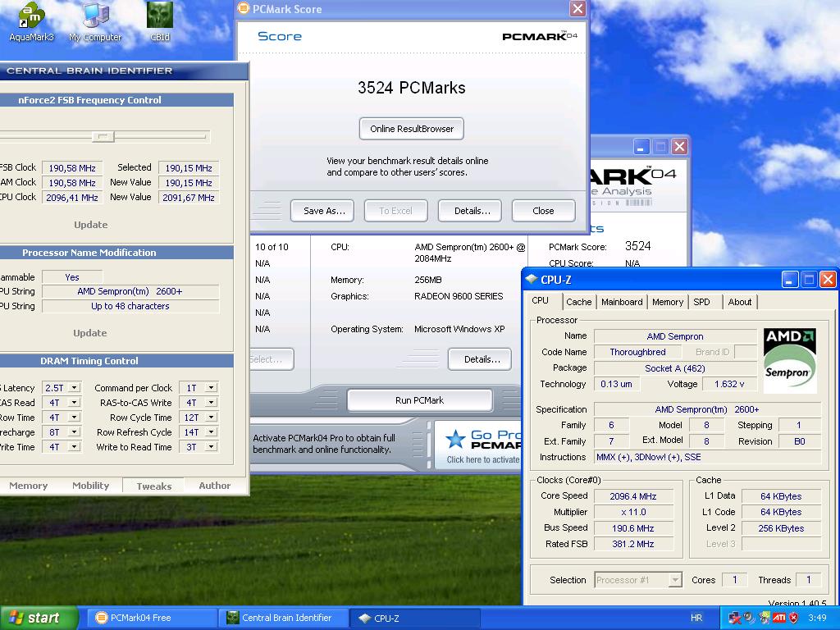Switch to PCMark04 Free taskbar button
This screenshot has height=630, width=840.
(x=151, y=618)
